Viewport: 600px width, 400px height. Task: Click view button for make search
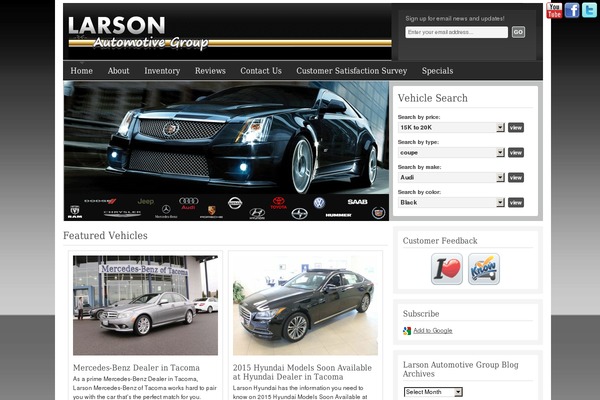(515, 177)
